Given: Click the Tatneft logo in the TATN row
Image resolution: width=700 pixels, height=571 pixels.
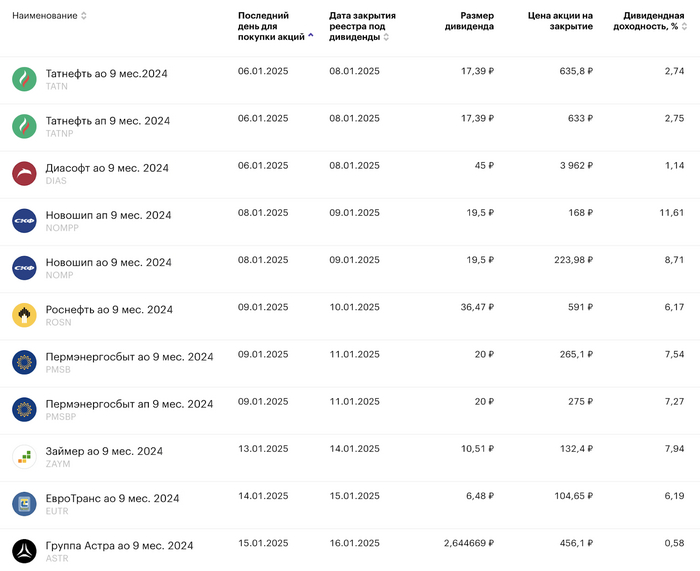Looking at the screenshot, I should click(24, 79).
